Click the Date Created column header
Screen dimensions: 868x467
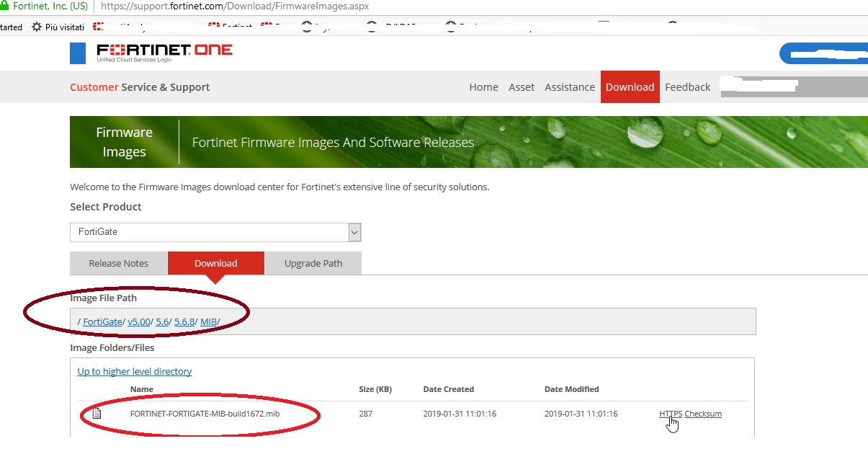click(449, 389)
